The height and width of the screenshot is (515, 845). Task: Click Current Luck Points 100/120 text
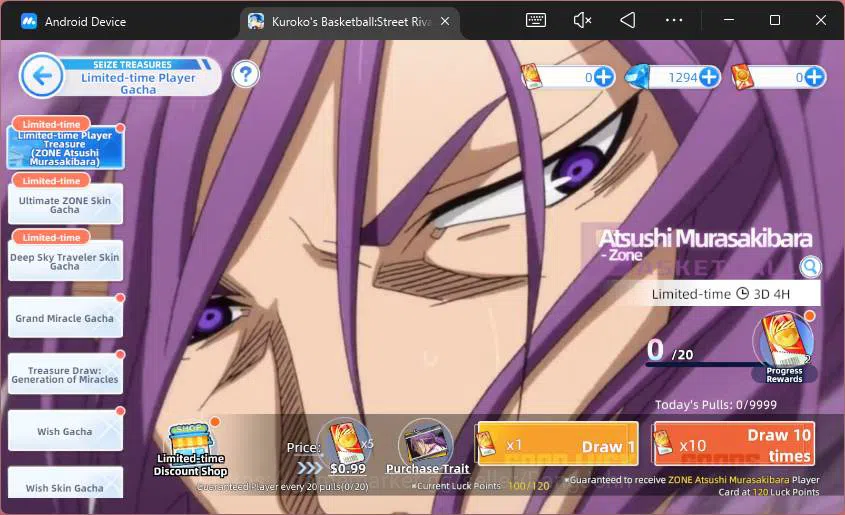pyautogui.click(x=482, y=486)
